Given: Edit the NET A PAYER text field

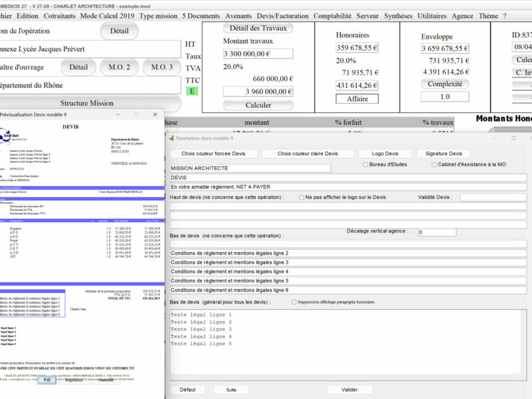Looking at the screenshot, I should point(348,187).
